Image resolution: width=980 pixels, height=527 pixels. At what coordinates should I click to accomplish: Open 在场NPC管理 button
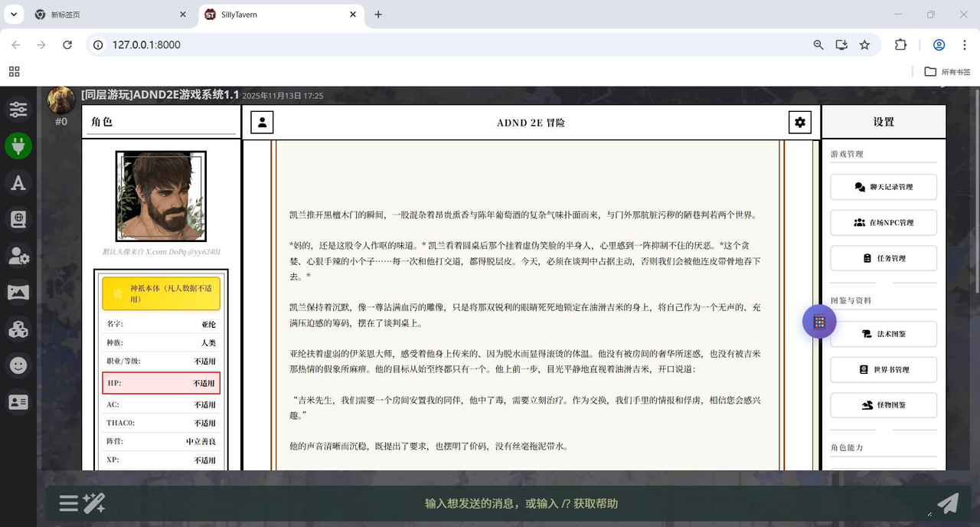[884, 222]
